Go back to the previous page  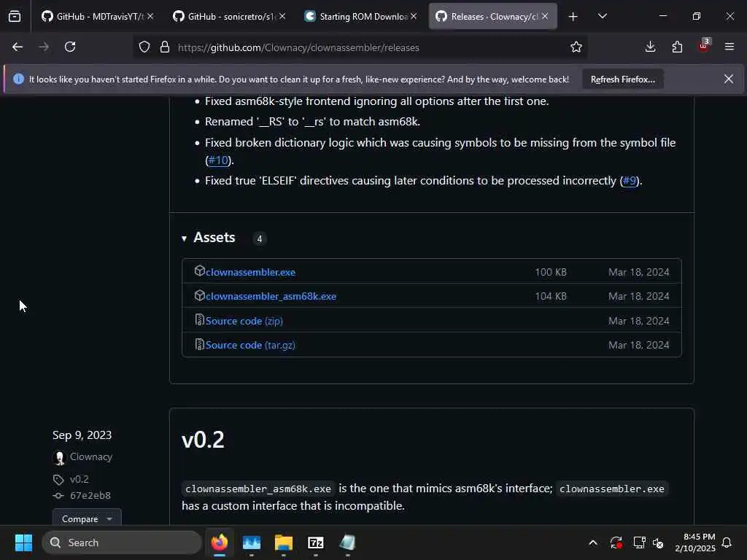[18, 47]
